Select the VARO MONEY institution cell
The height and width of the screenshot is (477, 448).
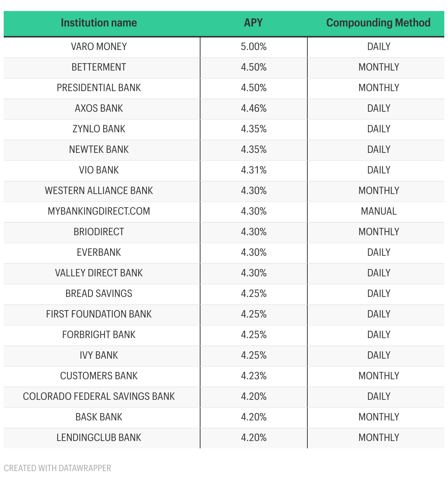click(99, 47)
